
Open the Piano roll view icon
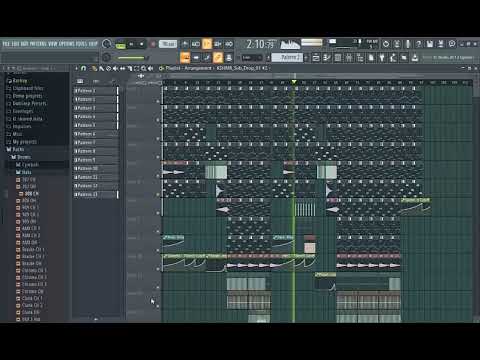pyautogui.click(x=327, y=58)
